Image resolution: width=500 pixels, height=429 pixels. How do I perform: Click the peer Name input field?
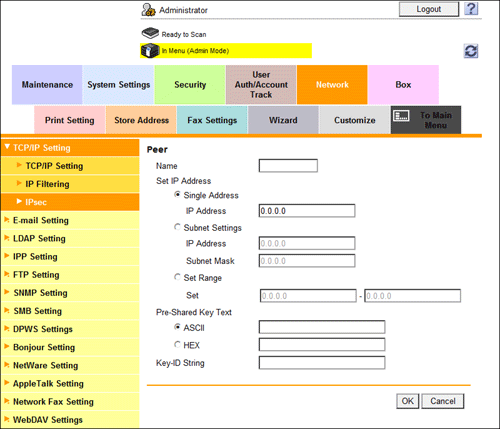(288, 166)
